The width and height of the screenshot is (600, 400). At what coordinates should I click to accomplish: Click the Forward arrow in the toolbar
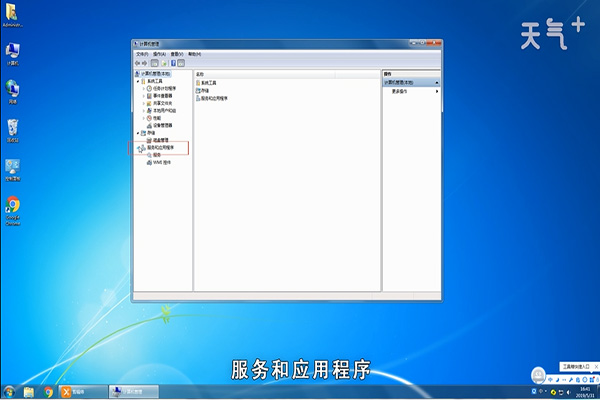pyautogui.click(x=145, y=63)
